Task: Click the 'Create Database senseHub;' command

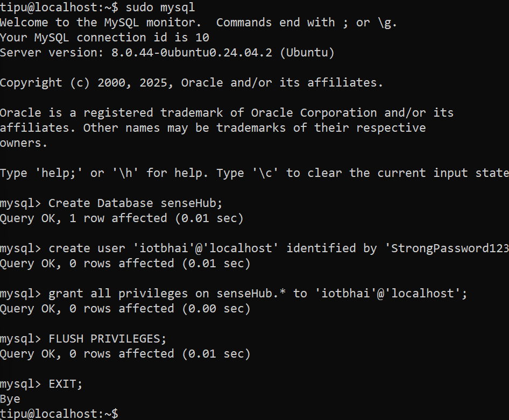Action: (135, 203)
